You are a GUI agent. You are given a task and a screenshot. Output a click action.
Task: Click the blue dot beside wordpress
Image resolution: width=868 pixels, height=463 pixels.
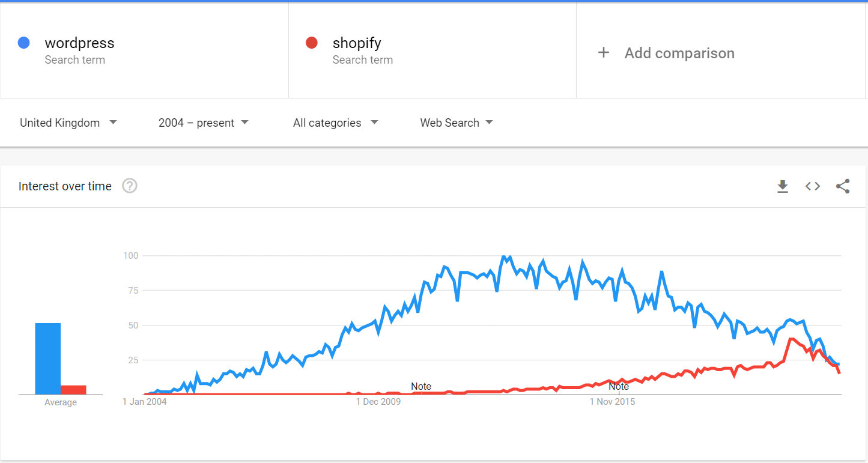[x=24, y=43]
